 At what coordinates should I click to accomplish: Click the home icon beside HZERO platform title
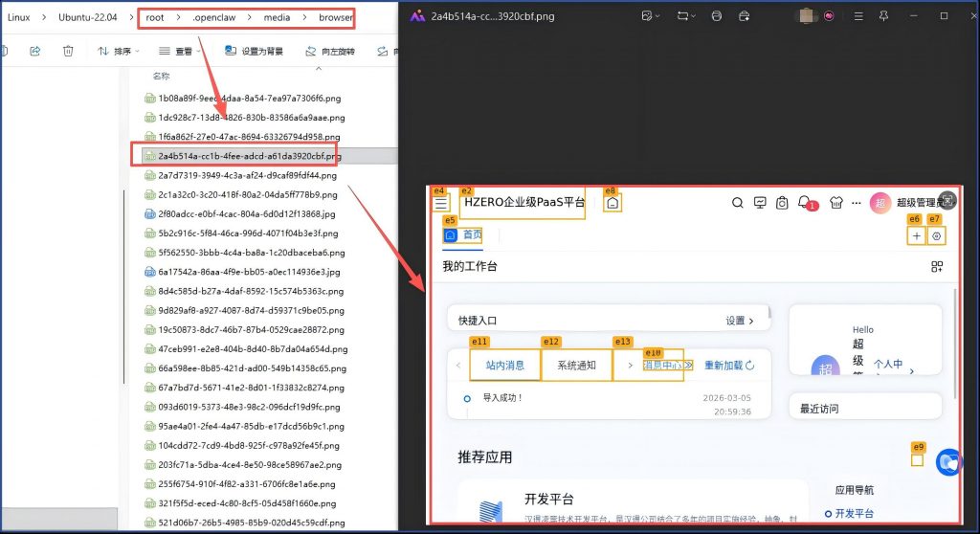point(613,203)
